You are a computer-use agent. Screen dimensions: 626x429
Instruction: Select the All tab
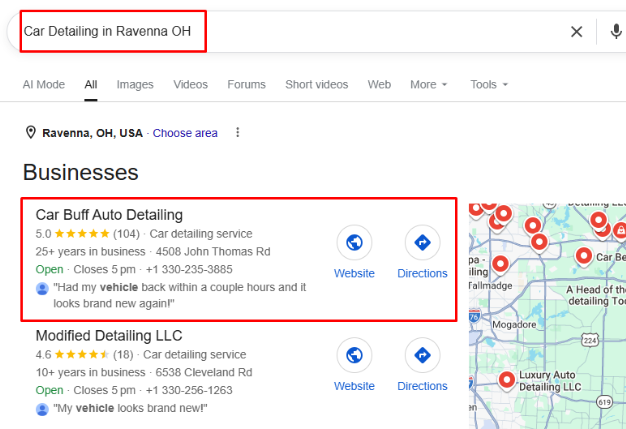tap(91, 85)
